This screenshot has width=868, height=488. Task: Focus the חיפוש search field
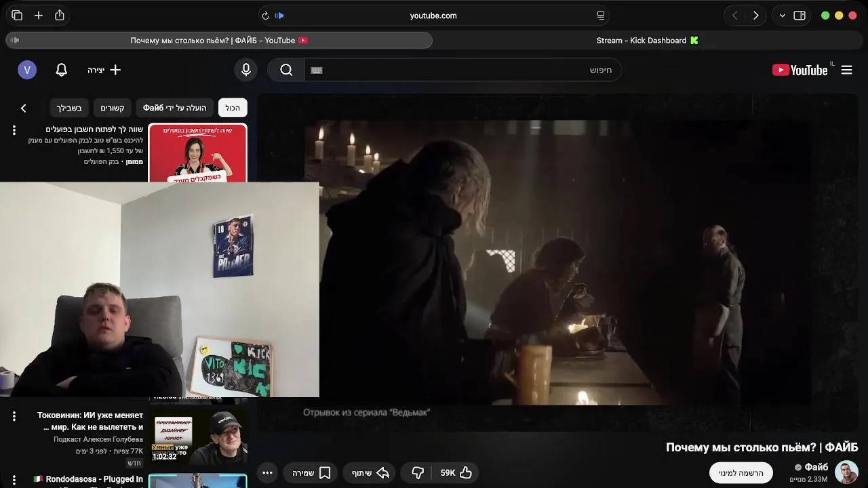click(463, 70)
